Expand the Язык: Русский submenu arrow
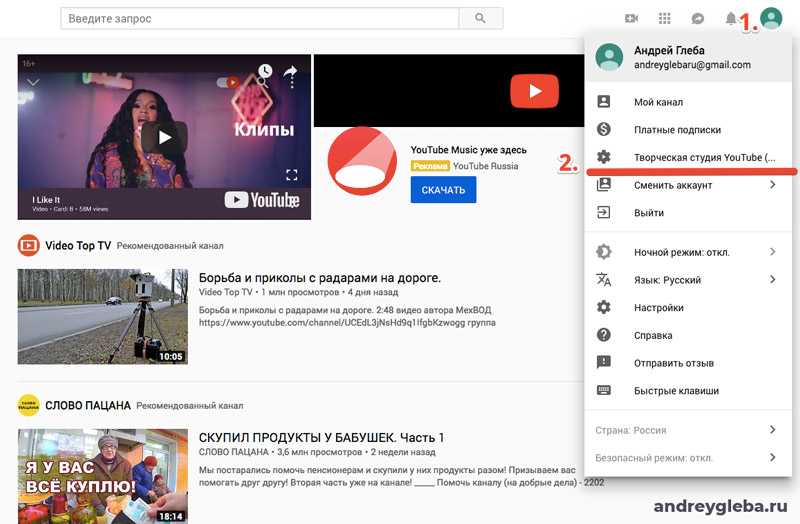This screenshot has width=800, height=524. coord(772,280)
